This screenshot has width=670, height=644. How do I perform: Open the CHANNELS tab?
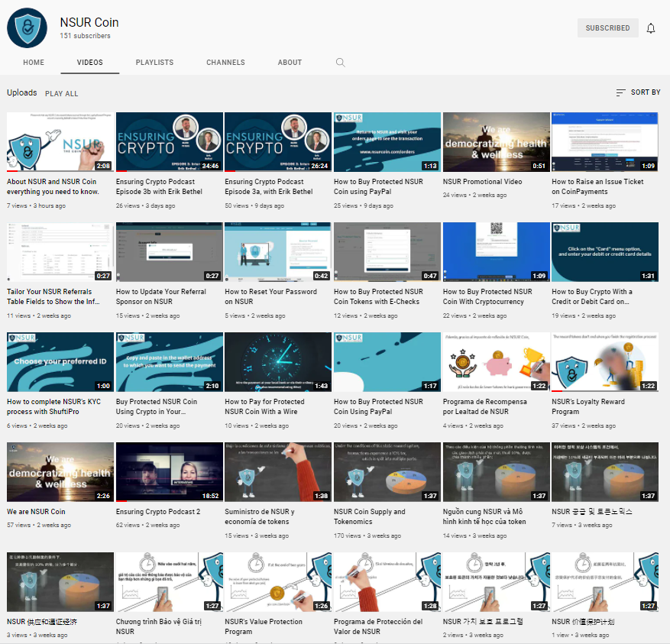point(225,63)
